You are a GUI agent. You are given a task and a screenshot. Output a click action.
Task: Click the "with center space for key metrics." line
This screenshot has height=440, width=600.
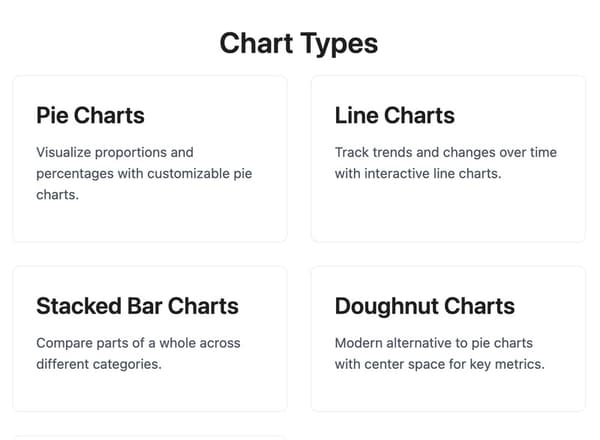tap(439, 364)
